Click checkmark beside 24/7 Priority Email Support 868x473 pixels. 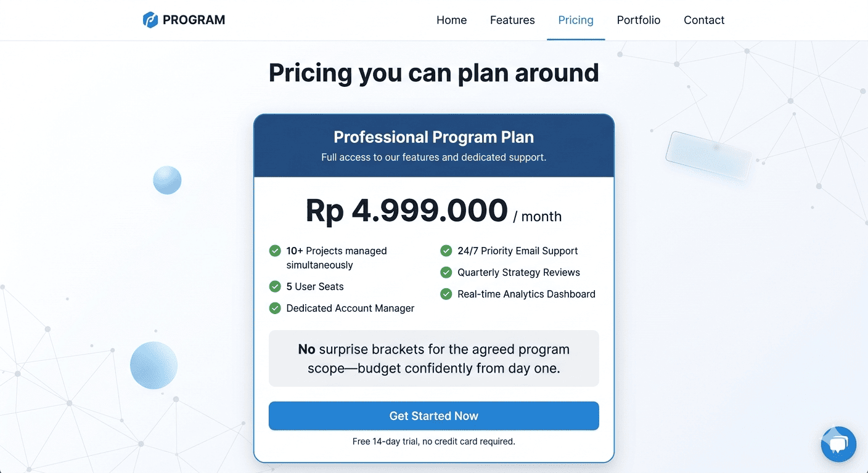(x=446, y=251)
